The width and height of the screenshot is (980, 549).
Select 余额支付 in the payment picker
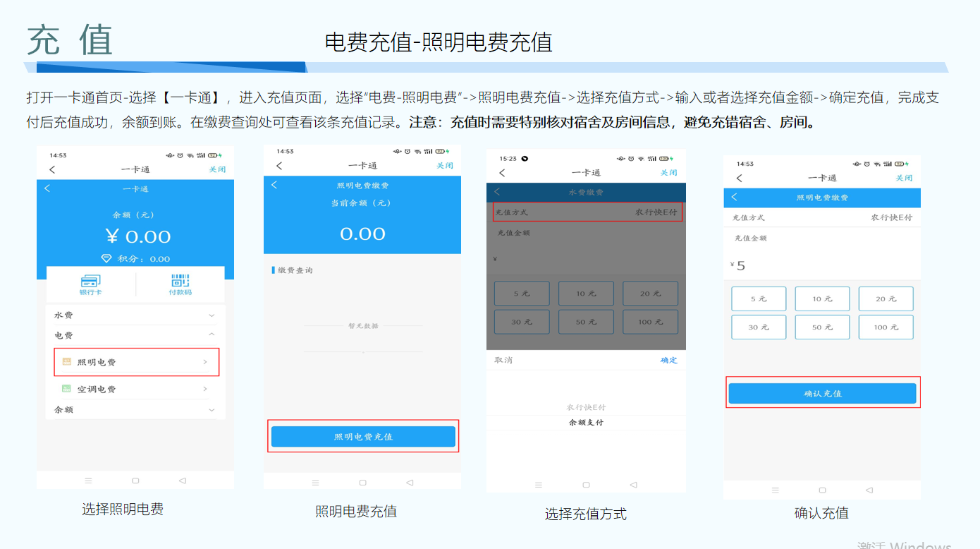click(586, 423)
